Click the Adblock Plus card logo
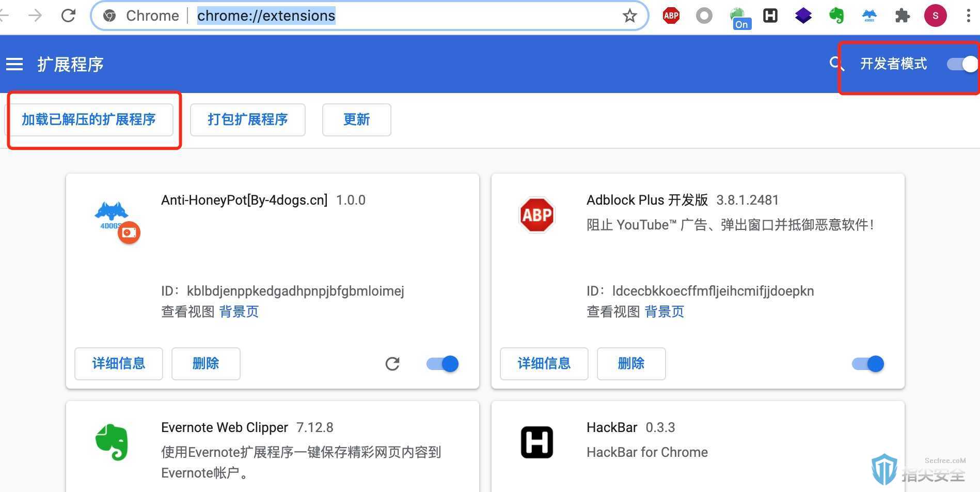Image resolution: width=980 pixels, height=492 pixels. pos(537,214)
